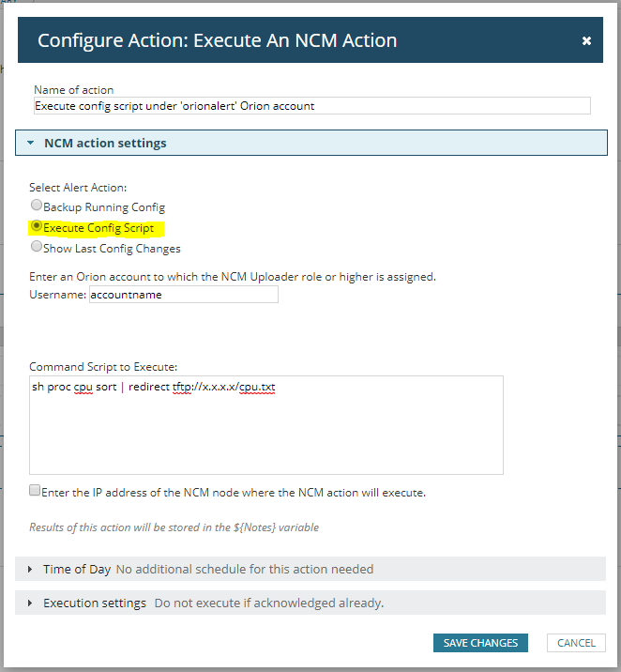Enable the NCM node IP address checkbox
Viewport: 621px width, 672px height.
tap(35, 491)
